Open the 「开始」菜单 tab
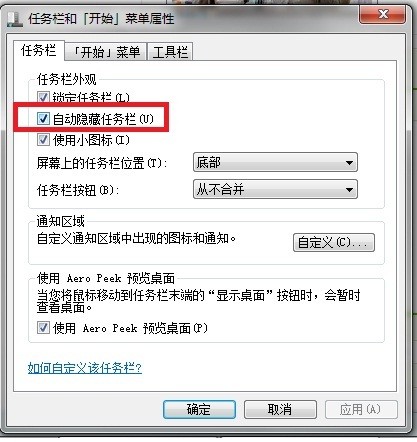This screenshot has height=442, width=417. pos(106,52)
